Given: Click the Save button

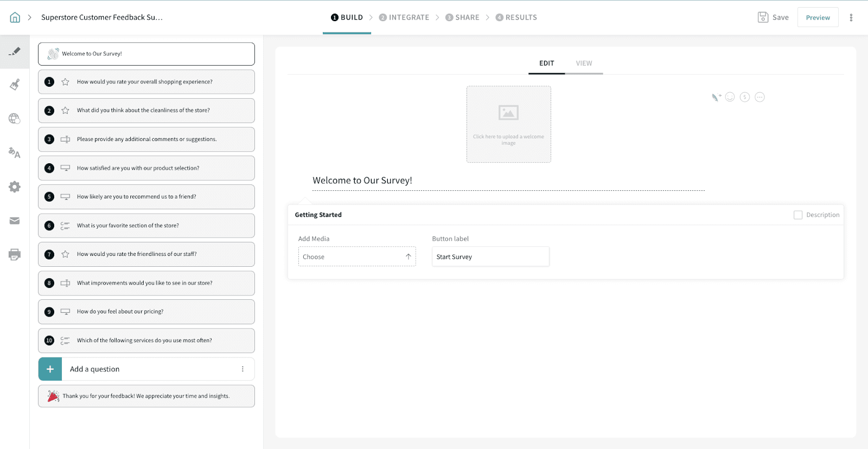Looking at the screenshot, I should point(773,17).
